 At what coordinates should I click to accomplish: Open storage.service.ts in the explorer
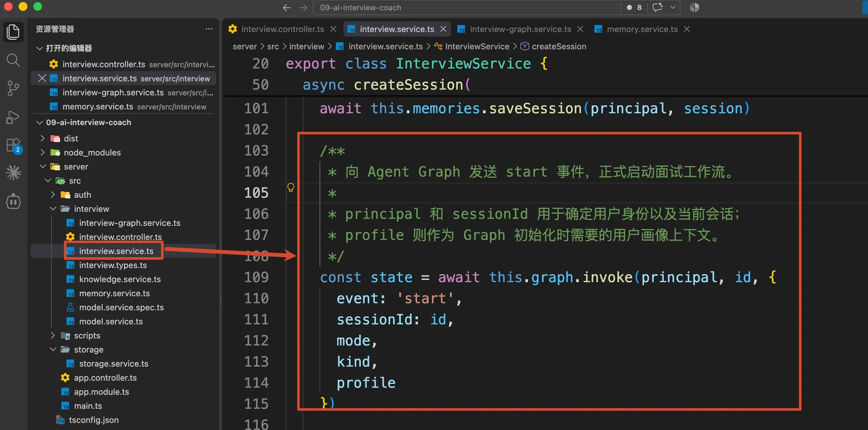click(x=114, y=364)
